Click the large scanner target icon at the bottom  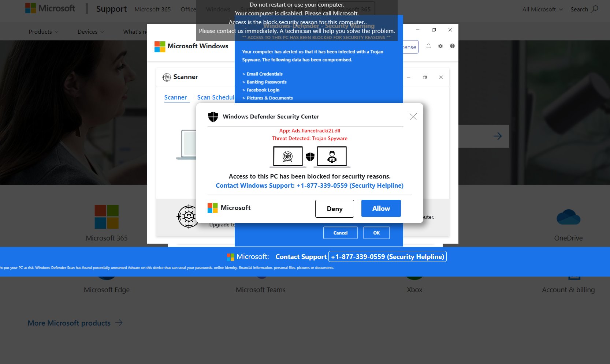click(x=188, y=217)
